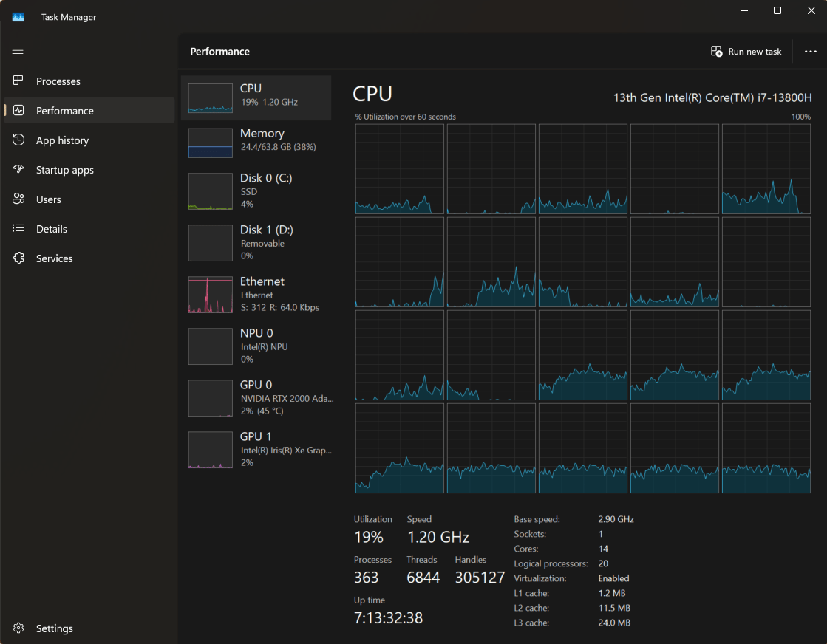Open the three-dot more options menu
The height and width of the screenshot is (644, 827).
[x=809, y=52]
